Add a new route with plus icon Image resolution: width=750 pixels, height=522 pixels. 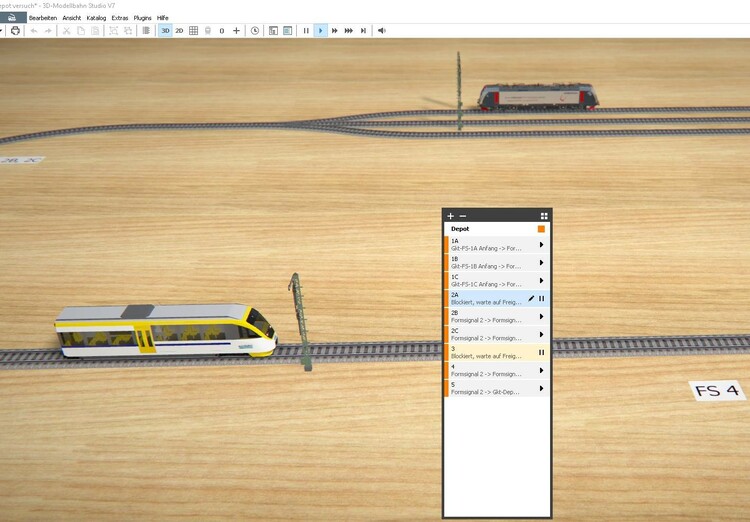click(x=450, y=216)
